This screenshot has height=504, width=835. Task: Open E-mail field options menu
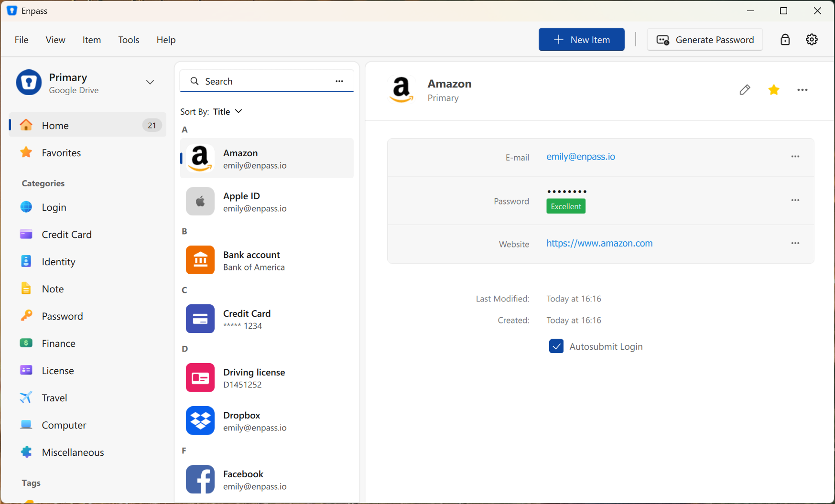[795, 157]
